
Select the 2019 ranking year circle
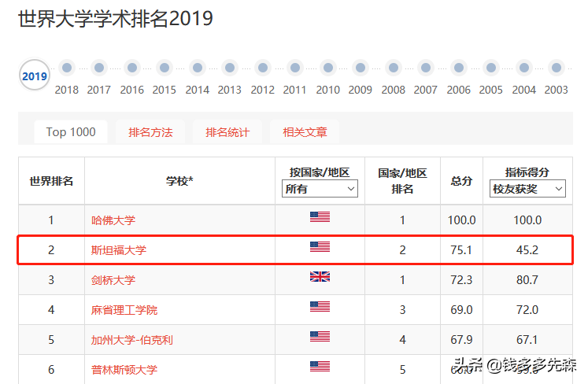pyautogui.click(x=34, y=75)
